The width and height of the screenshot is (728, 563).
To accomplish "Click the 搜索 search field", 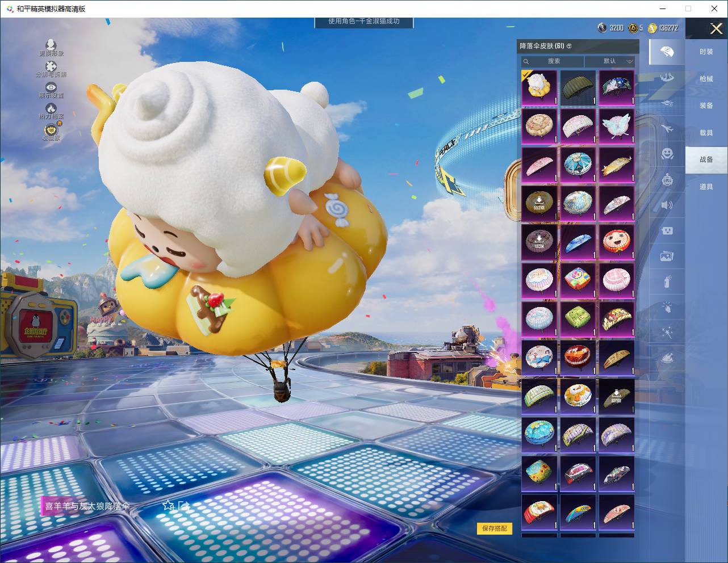I will click(553, 61).
